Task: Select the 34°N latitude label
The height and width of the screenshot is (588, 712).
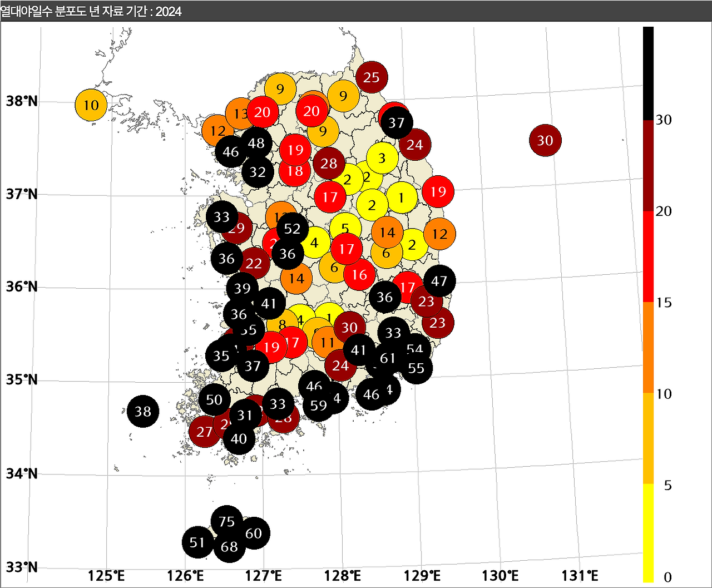Action: 22,473
